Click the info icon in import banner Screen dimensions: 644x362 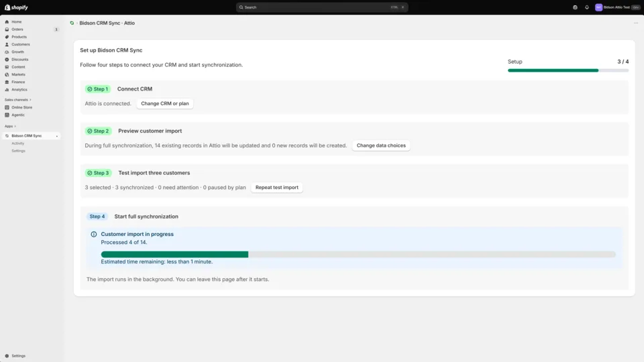coord(94,235)
